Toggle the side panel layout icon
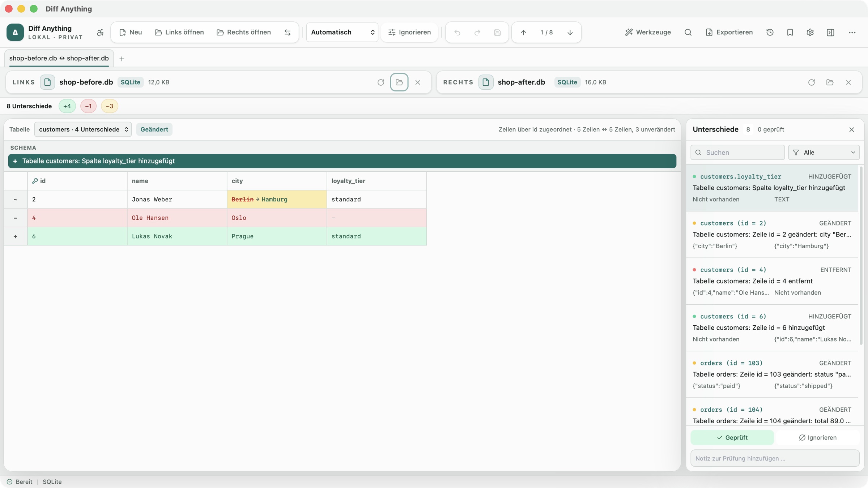The width and height of the screenshot is (868, 488). [x=830, y=33]
